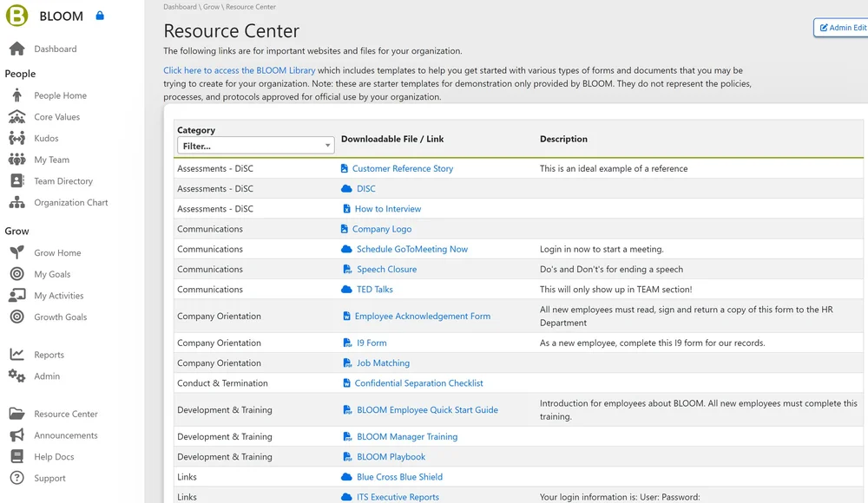
Task: Click the Admin Edit button
Action: pyautogui.click(x=841, y=28)
